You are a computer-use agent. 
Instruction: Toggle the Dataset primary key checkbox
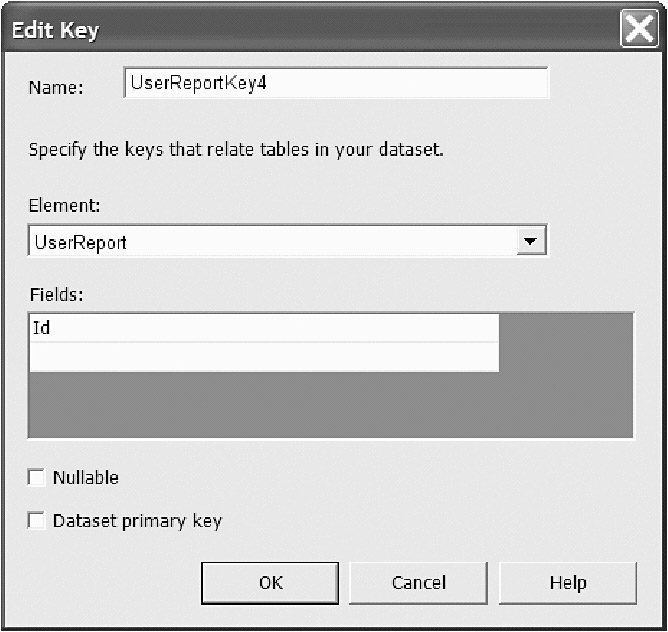[37, 521]
